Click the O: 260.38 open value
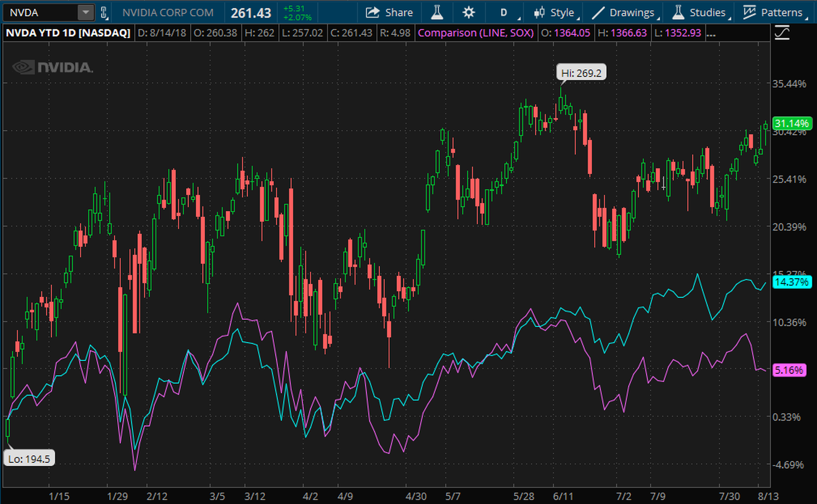 point(215,33)
